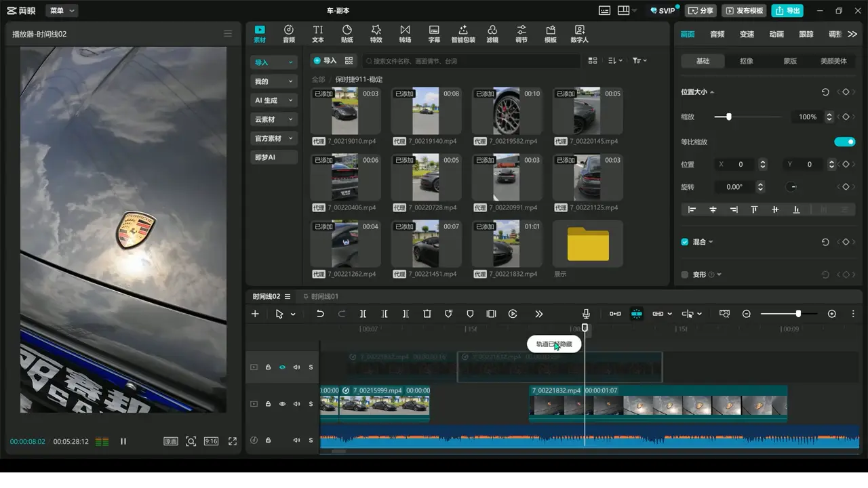This screenshot has width=868, height=488.
Task: Click the 发布模板 publish template button
Action: tap(744, 11)
